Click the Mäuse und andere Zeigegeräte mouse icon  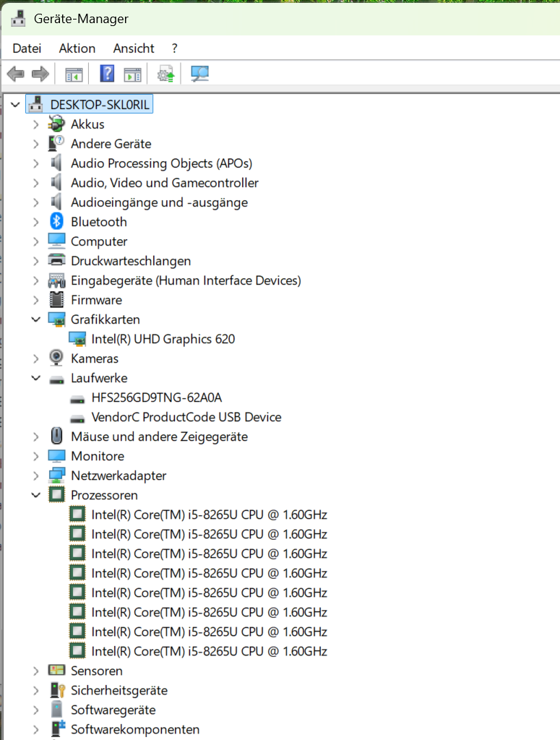click(56, 436)
